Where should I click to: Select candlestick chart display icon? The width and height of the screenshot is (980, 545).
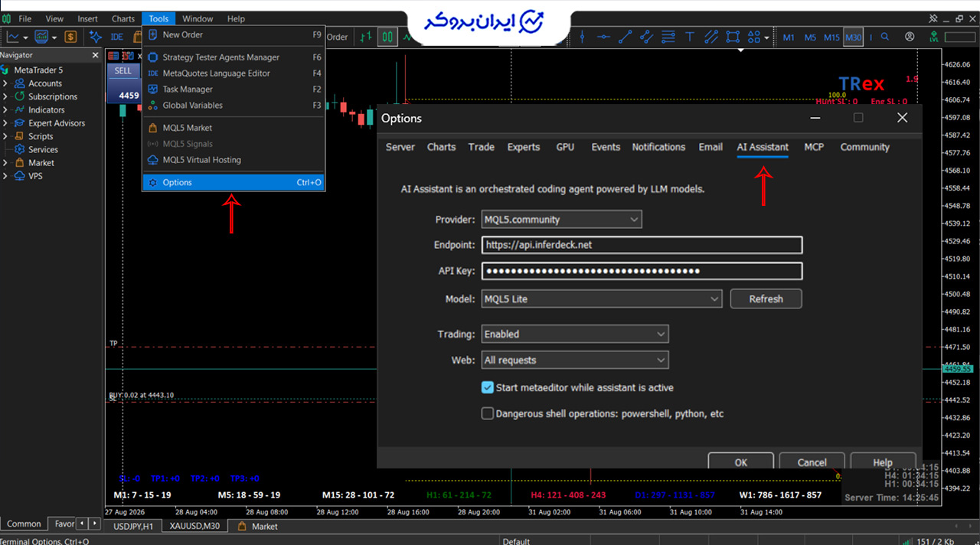pyautogui.click(x=387, y=37)
